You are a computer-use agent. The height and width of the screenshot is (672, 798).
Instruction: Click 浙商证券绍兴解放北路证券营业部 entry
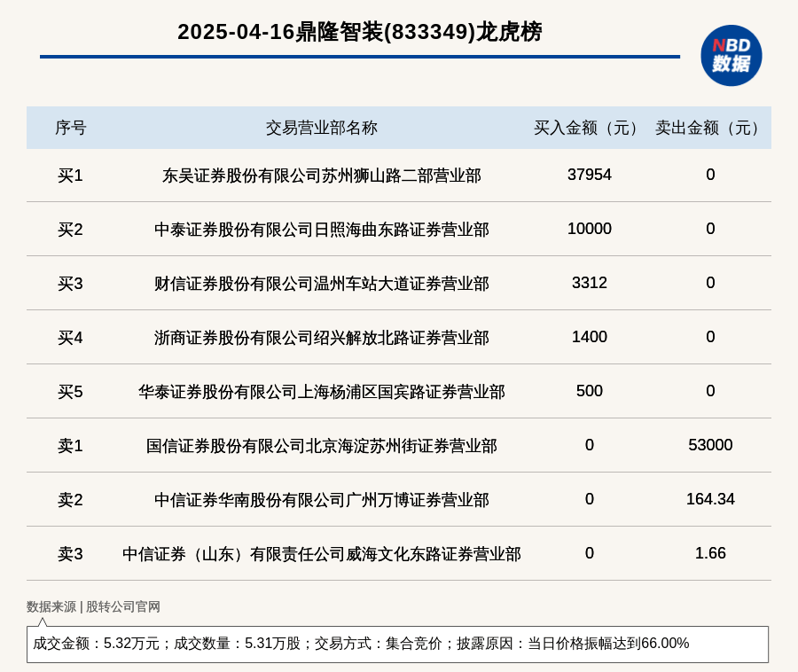tap(322, 337)
